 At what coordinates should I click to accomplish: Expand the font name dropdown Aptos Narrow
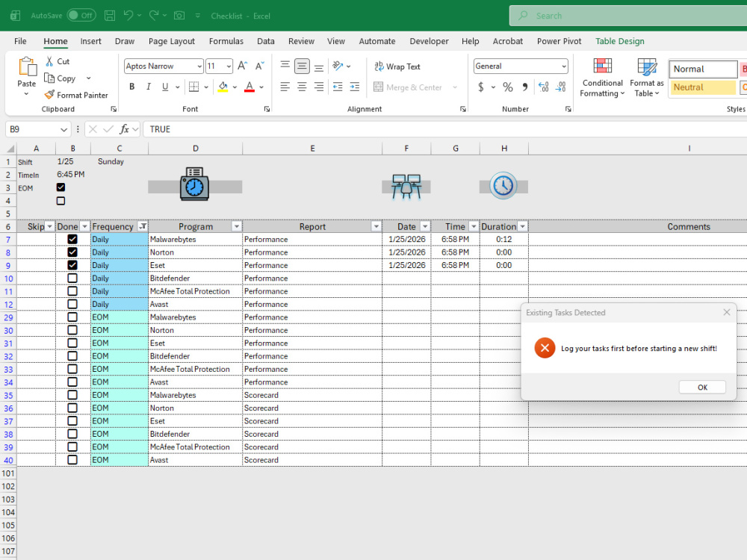tap(199, 66)
